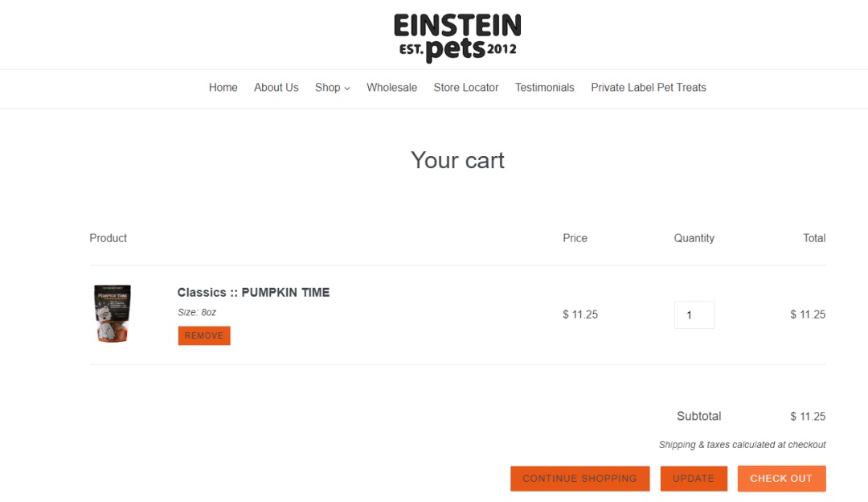Viewport: 868px width, 502px height.
Task: Open the Shop navigation menu item
Action: click(x=328, y=88)
